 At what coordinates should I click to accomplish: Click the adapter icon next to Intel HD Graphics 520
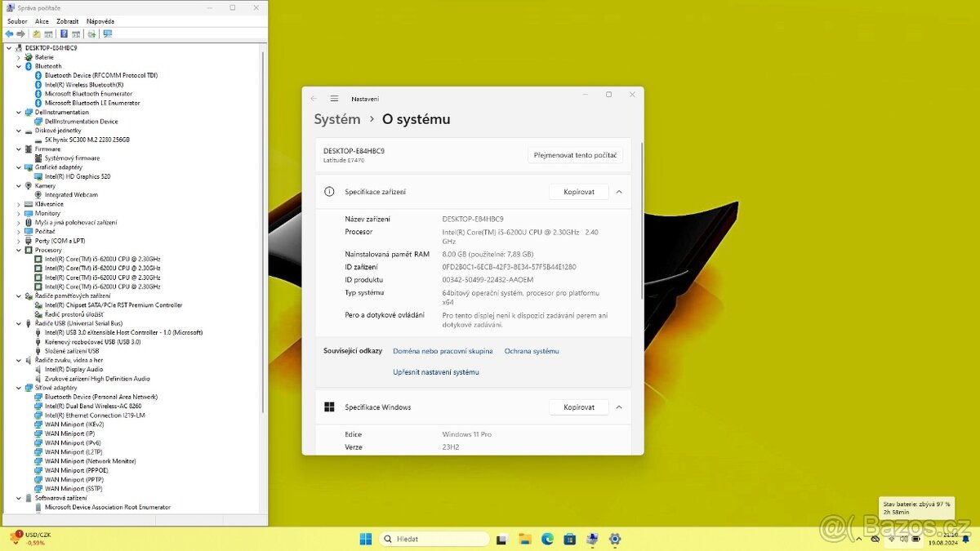click(36, 176)
